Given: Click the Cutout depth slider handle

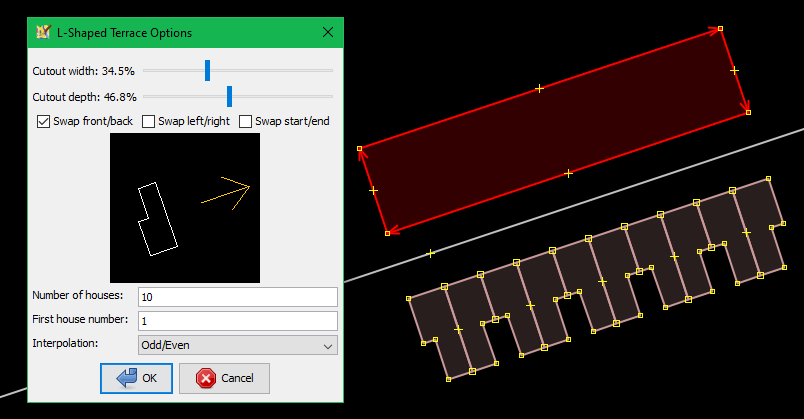Looking at the screenshot, I should pos(229,96).
